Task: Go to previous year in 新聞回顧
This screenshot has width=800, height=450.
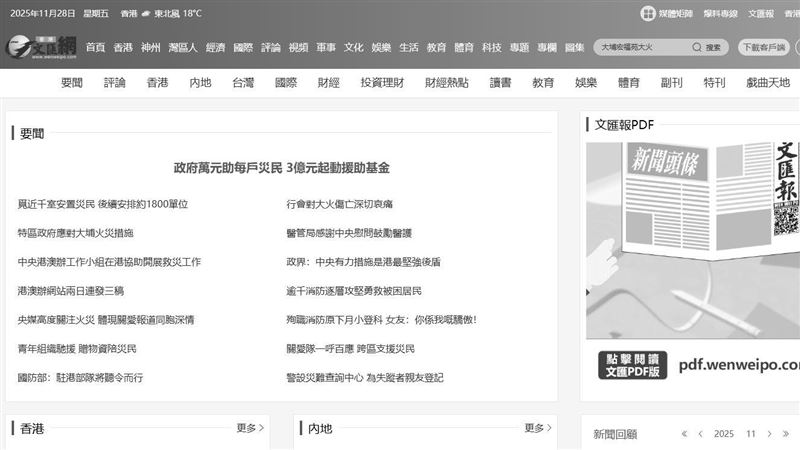Action: click(x=684, y=434)
